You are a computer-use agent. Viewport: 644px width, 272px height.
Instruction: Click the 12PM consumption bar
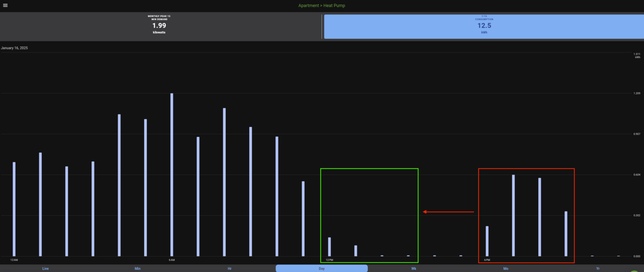coord(329,247)
